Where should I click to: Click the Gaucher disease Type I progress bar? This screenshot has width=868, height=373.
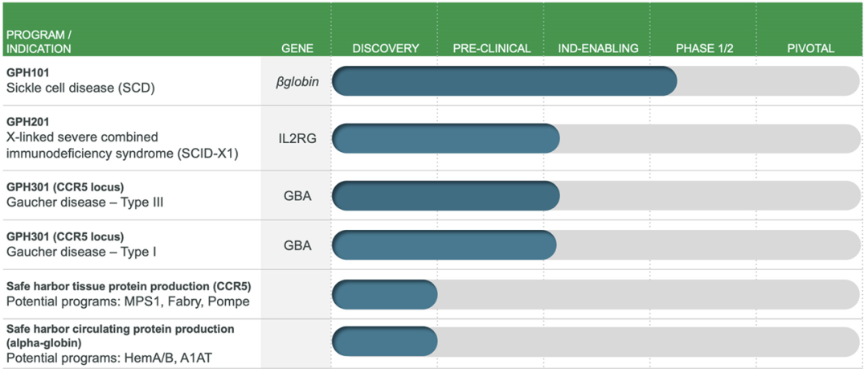point(596,244)
